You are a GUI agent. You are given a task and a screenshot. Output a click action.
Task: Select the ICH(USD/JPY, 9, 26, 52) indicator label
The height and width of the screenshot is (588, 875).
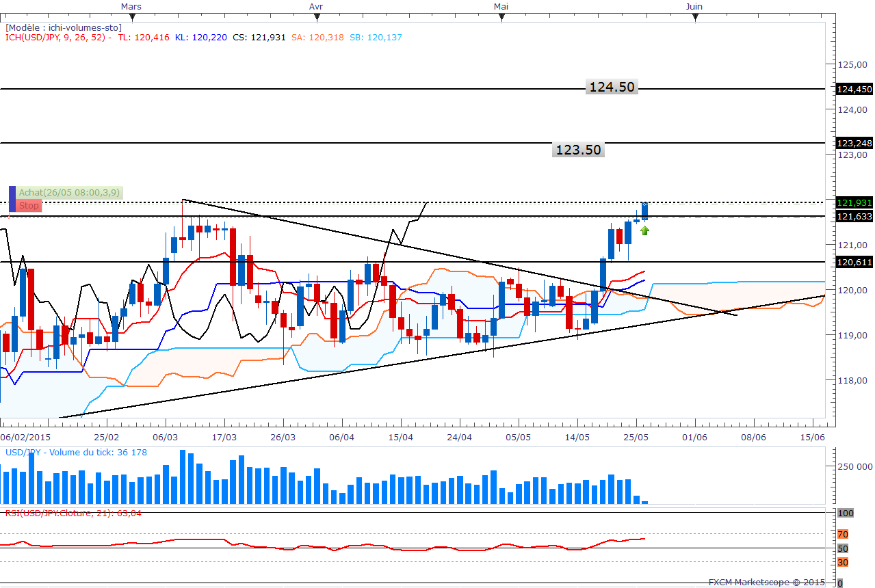(58, 38)
